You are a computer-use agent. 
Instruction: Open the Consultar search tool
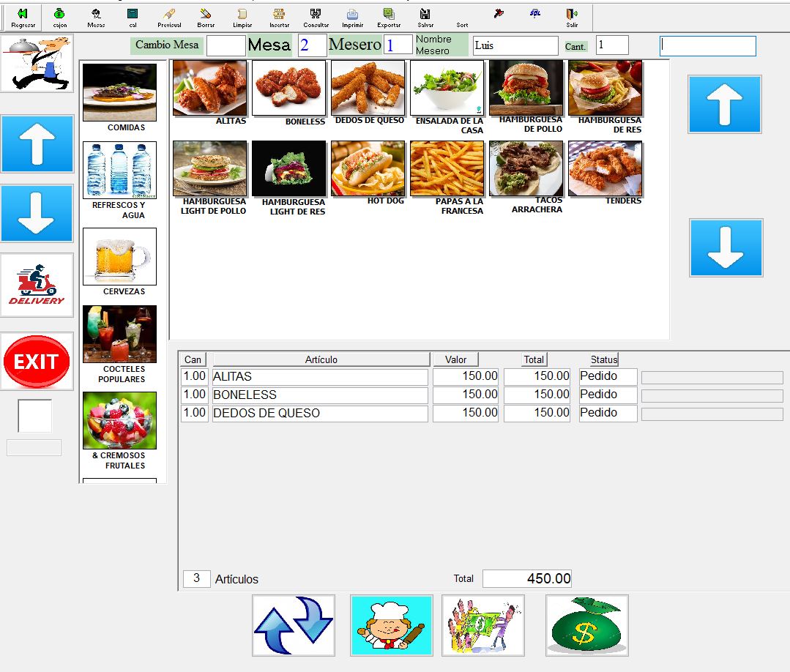point(316,18)
